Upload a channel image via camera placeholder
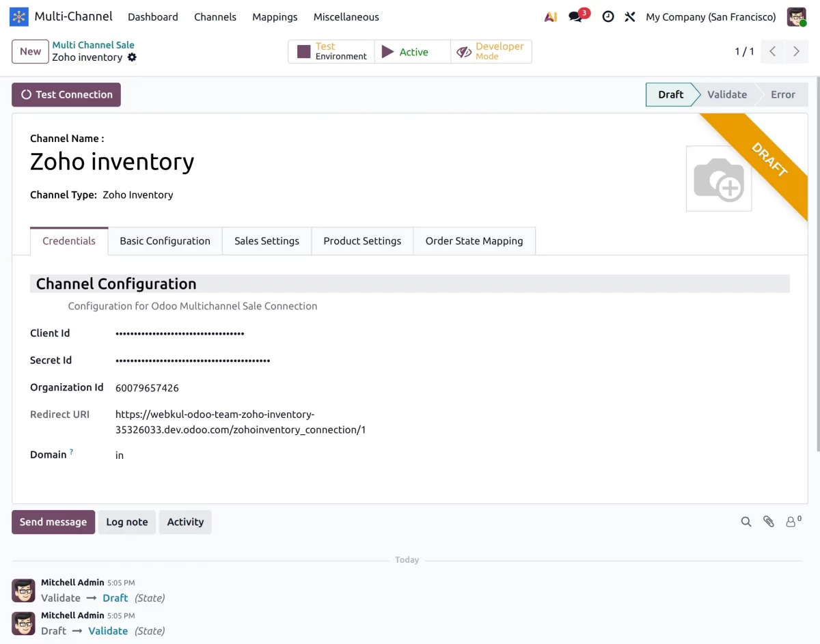This screenshot has width=820, height=644. [719, 178]
